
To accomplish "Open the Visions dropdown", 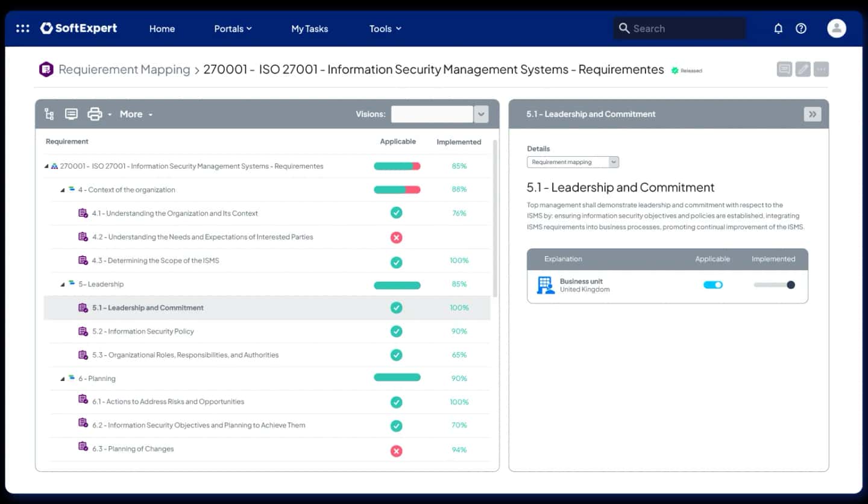I will (480, 114).
